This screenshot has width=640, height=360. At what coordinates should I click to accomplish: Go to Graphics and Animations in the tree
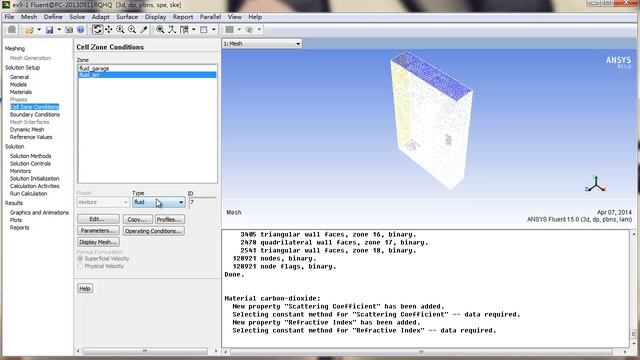point(39,212)
